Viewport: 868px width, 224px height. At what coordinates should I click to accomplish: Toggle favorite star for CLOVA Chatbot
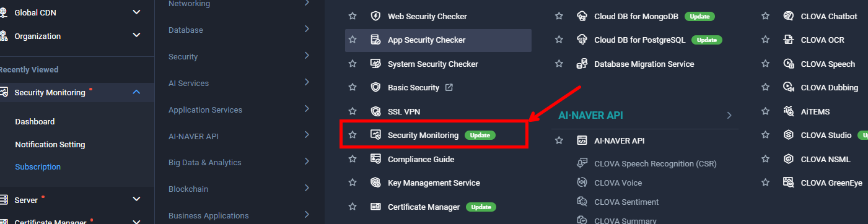pyautogui.click(x=766, y=16)
